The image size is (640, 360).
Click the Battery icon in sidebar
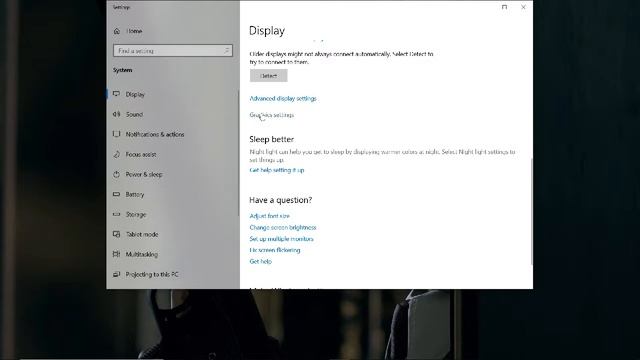[116, 194]
